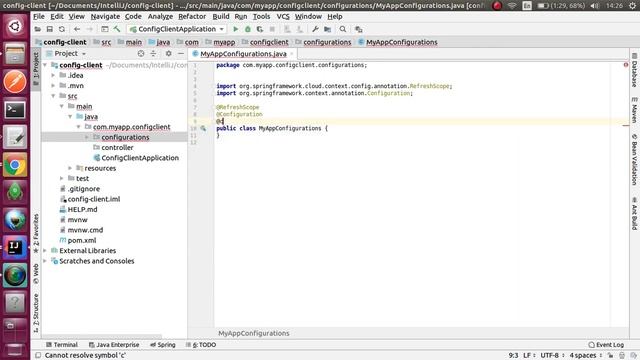Expand the .mvn folder node

point(53,86)
